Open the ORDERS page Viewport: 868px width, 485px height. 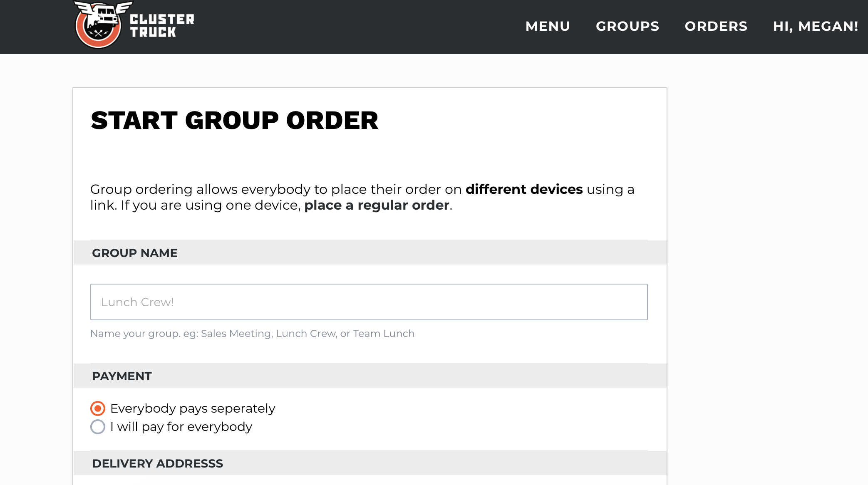[x=716, y=26]
